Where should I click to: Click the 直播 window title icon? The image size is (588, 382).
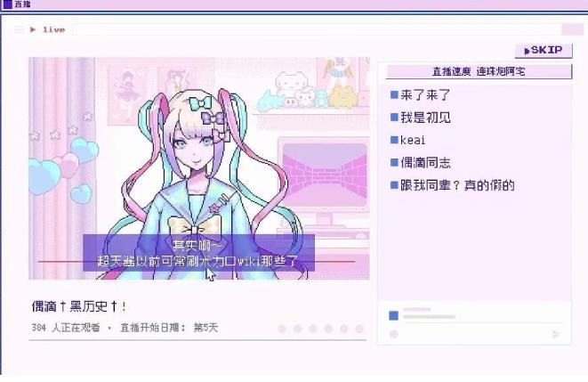pyautogui.click(x=7, y=4)
